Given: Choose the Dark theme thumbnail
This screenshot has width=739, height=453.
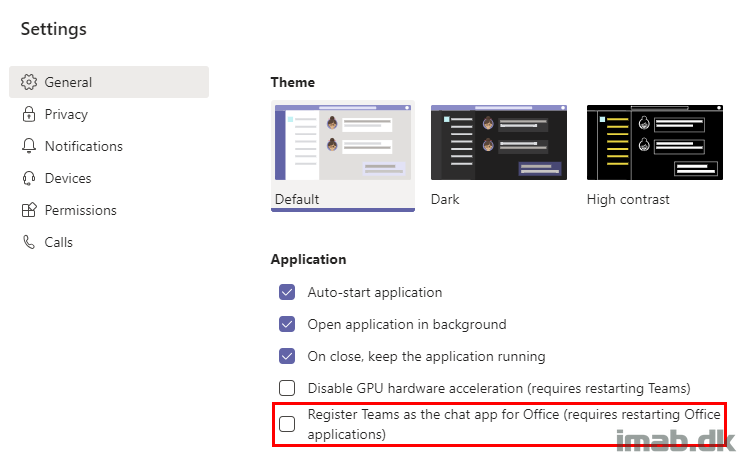Looking at the screenshot, I should click(x=499, y=142).
